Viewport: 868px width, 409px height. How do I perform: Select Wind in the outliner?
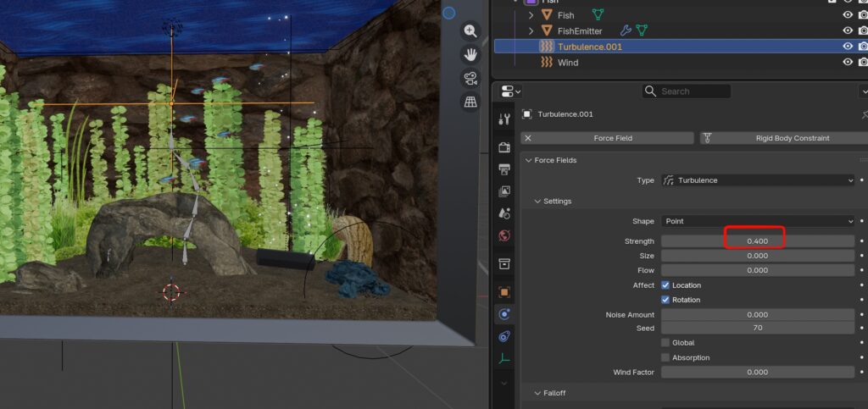(567, 63)
